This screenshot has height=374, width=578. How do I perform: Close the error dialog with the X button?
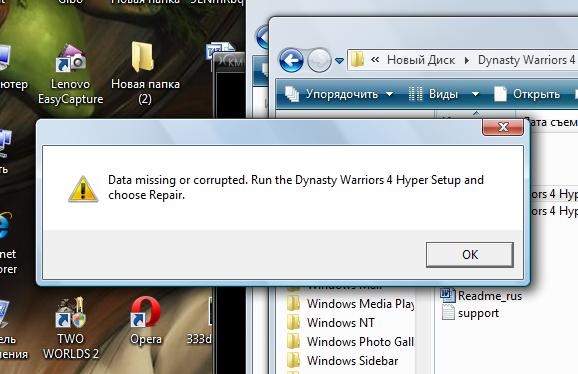503,127
